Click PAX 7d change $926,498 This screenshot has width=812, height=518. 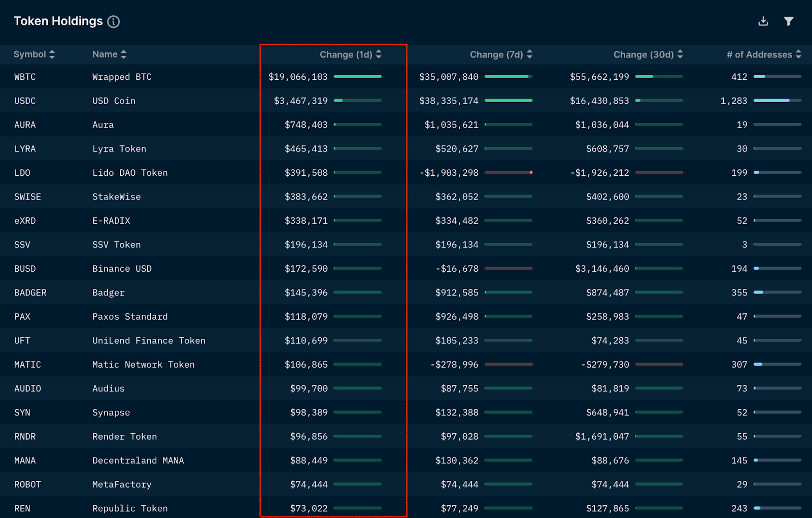click(x=457, y=316)
